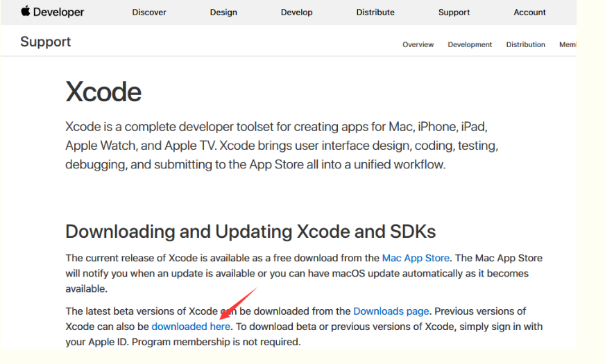Switch to the Overview tab
Image resolution: width=605 pixels, height=364 pixels.
(x=418, y=44)
